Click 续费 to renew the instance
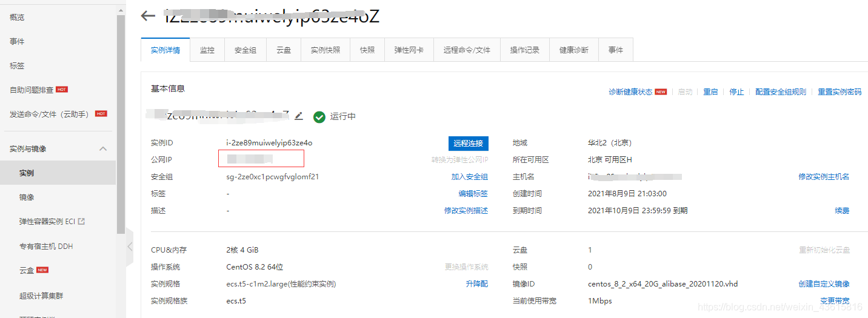The height and width of the screenshot is (318, 868). [x=842, y=211]
